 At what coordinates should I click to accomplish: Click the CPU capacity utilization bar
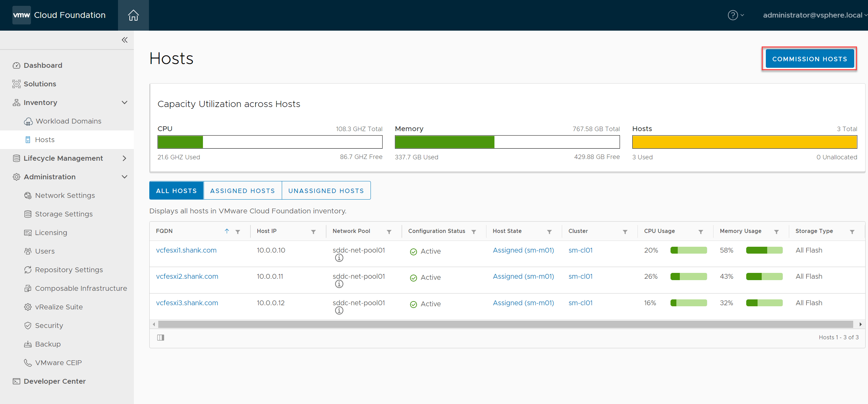pyautogui.click(x=270, y=142)
